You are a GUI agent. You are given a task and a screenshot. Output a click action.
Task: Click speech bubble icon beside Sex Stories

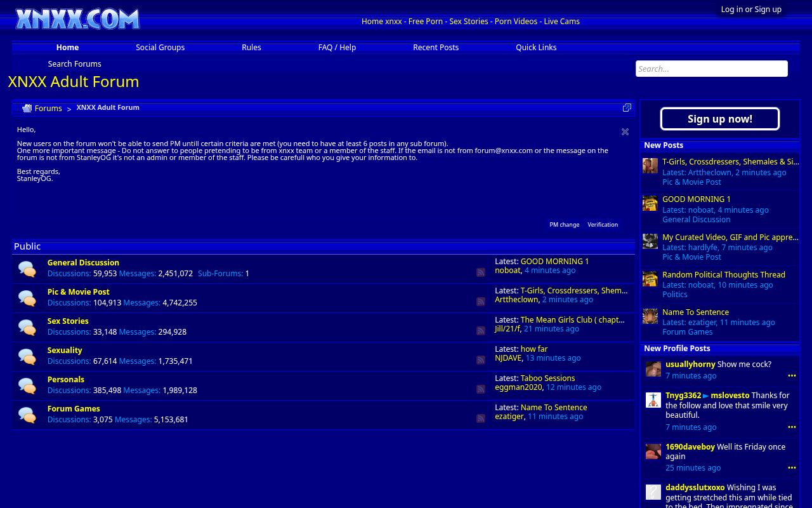(x=27, y=327)
